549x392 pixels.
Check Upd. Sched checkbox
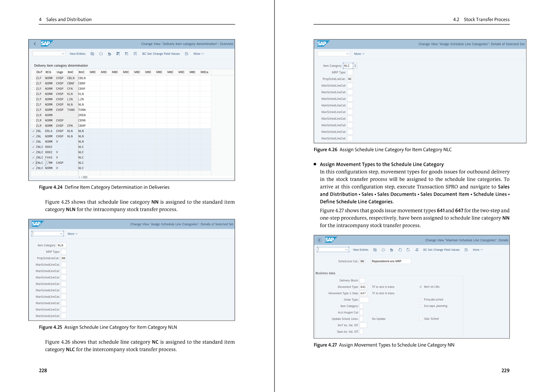(x=421, y=319)
